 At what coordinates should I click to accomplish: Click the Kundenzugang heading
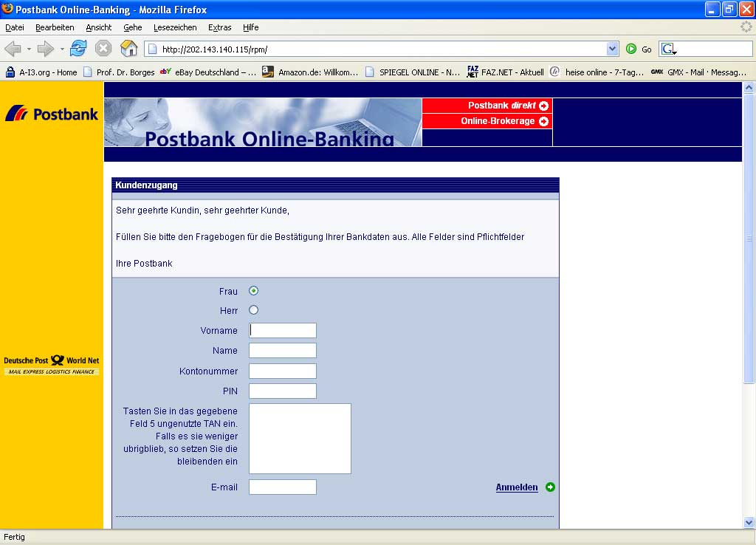pos(146,185)
